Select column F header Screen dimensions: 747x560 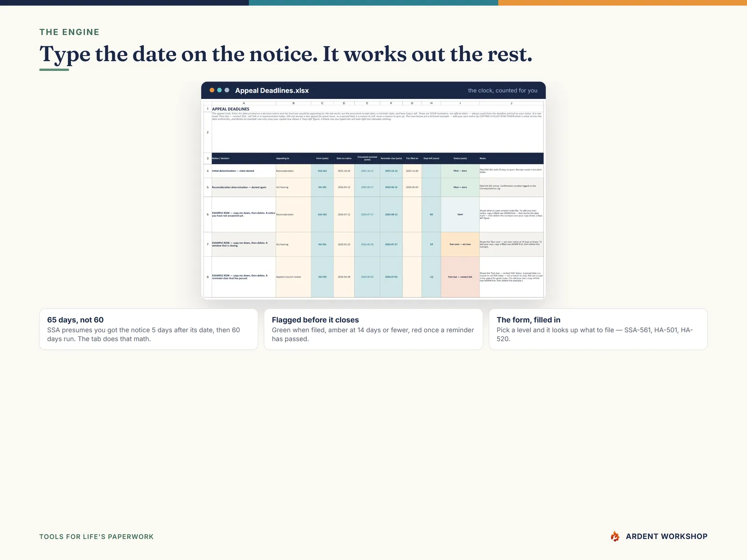coord(391,103)
